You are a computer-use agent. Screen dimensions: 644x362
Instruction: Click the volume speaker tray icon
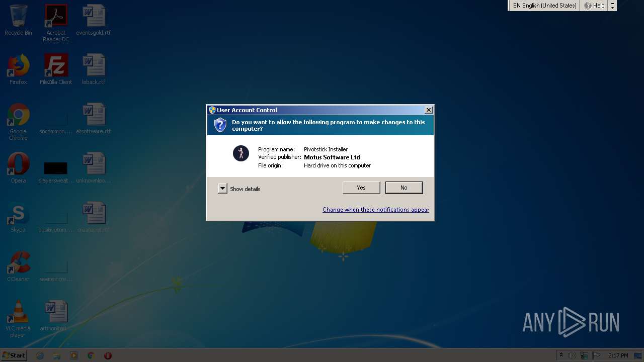tap(572, 355)
